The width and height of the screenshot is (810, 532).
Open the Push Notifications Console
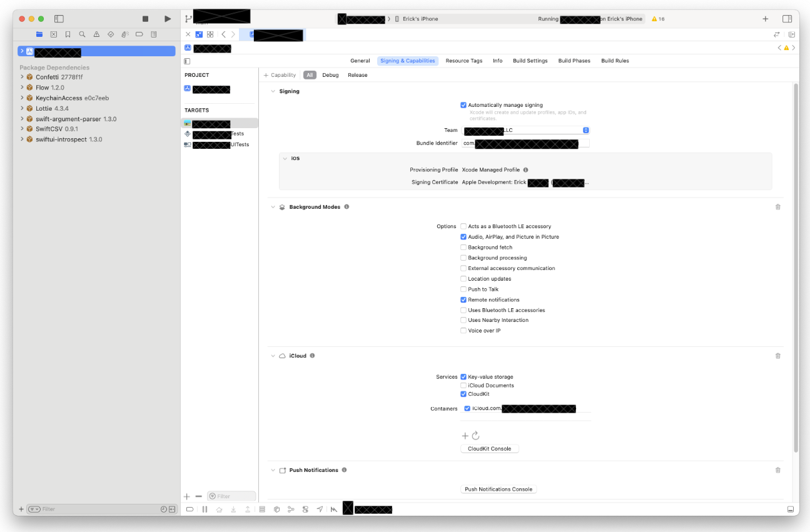click(x=499, y=489)
